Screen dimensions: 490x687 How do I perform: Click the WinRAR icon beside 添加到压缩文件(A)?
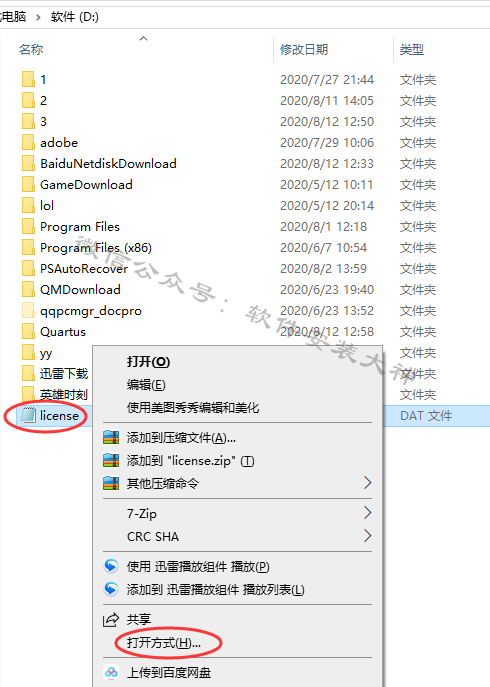[111, 437]
